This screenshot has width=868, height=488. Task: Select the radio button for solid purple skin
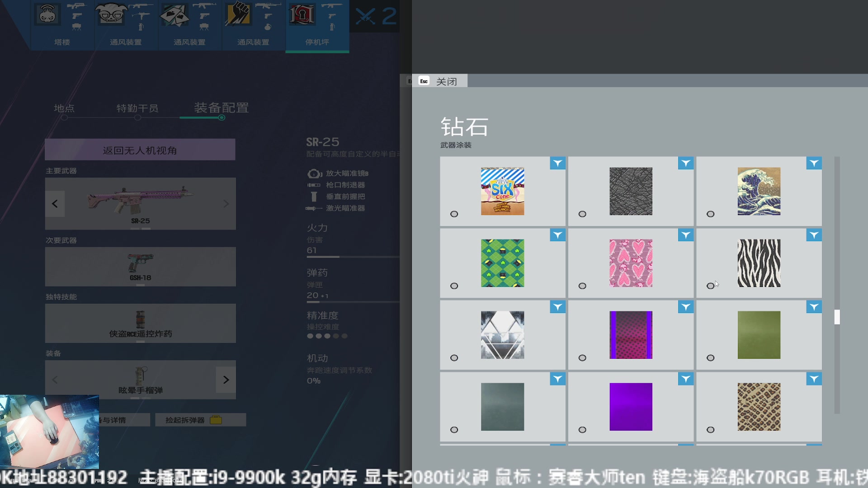click(582, 430)
